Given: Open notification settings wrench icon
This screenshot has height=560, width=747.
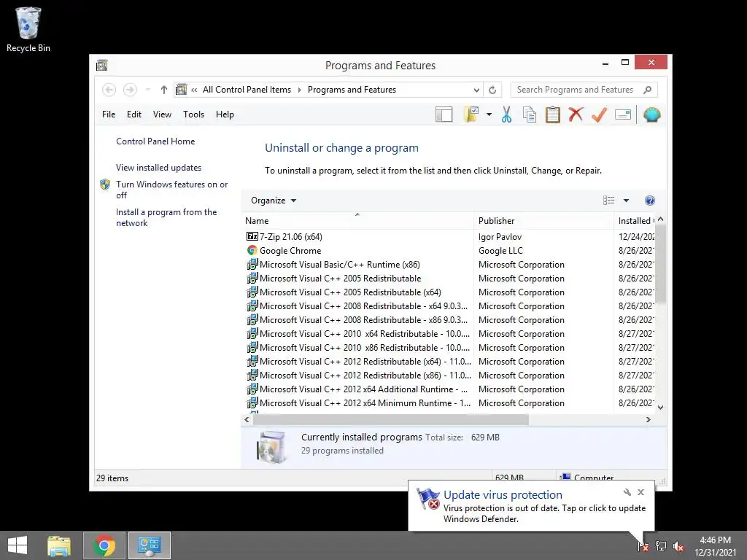Looking at the screenshot, I should 627,492.
